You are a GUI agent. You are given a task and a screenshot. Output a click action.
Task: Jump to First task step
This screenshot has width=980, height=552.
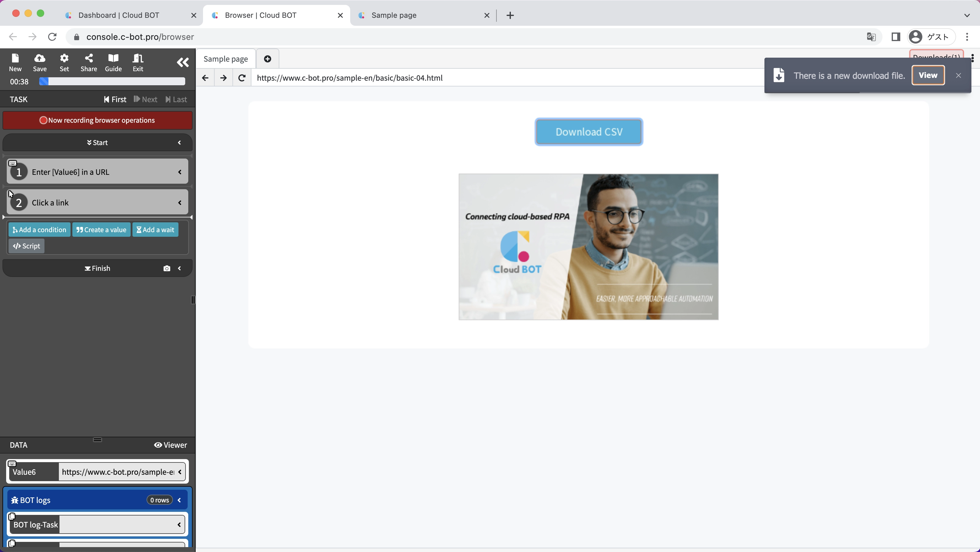click(115, 100)
